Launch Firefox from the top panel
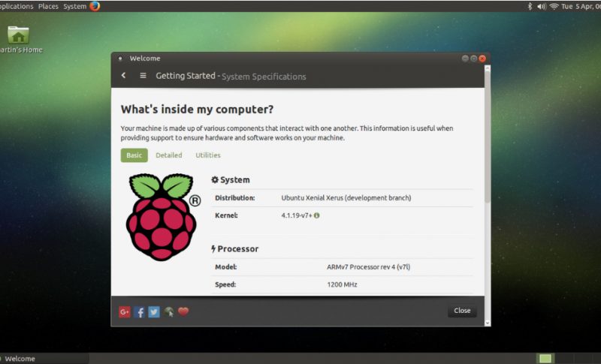 tap(95, 6)
